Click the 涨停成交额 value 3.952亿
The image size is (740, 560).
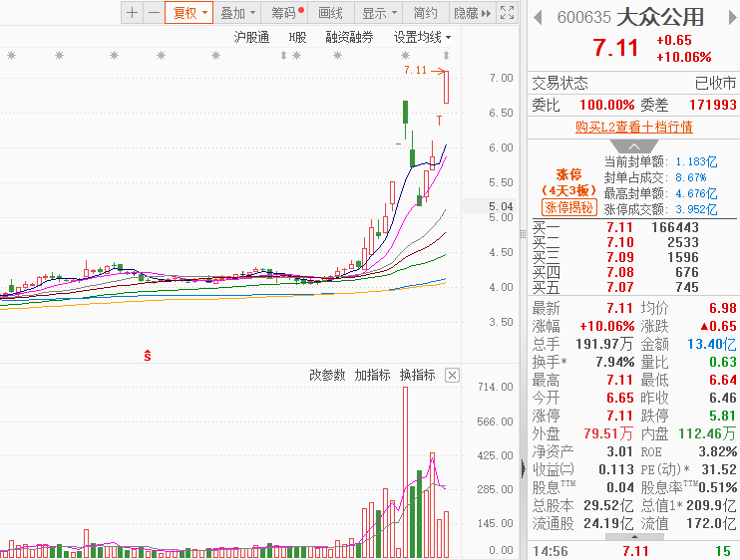click(x=696, y=210)
